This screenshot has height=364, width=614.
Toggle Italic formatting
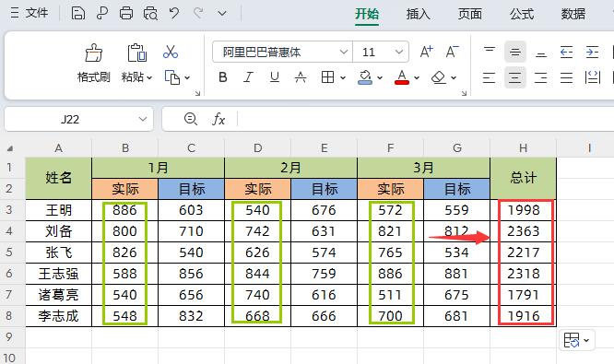248,77
